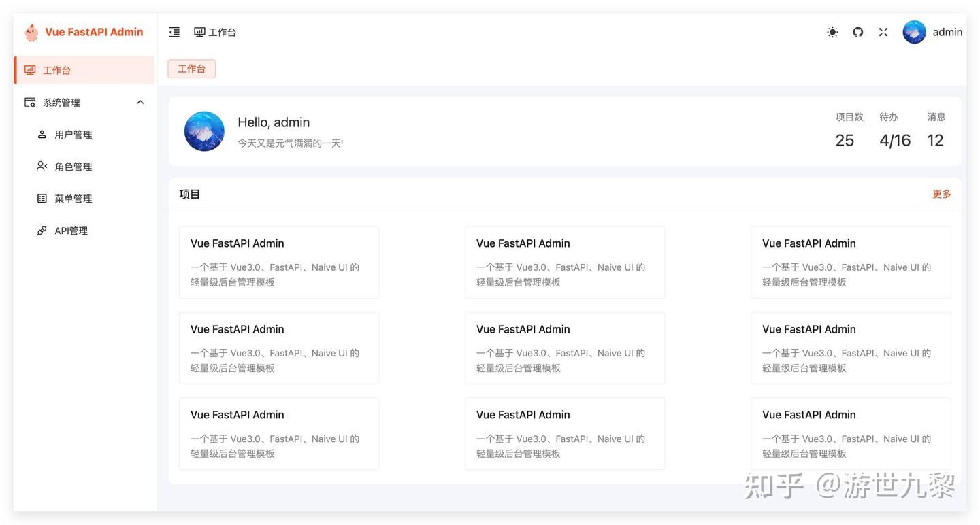
Task: Toggle the 工作台 workspace tab chip
Action: tap(191, 69)
